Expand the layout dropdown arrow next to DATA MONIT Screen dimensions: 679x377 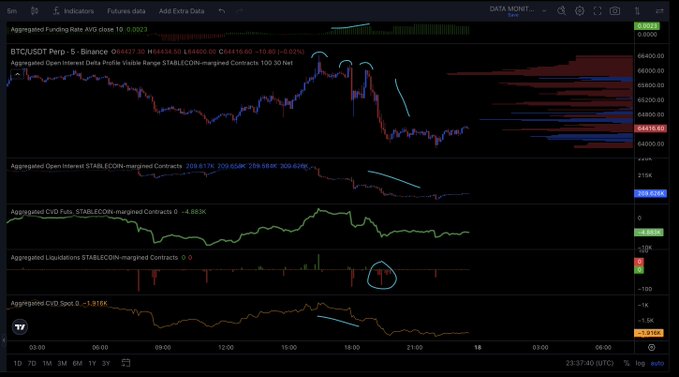pyautogui.click(x=544, y=10)
